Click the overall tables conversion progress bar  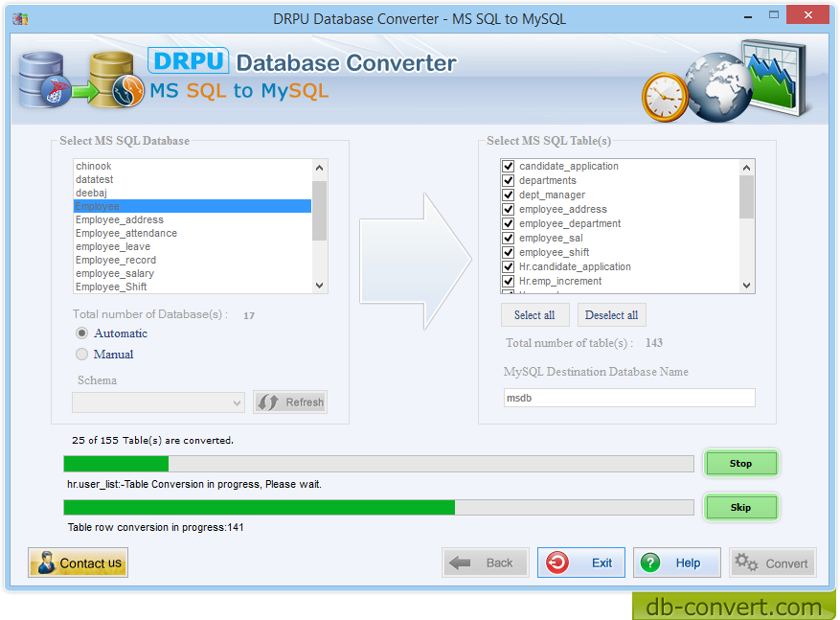click(378, 464)
